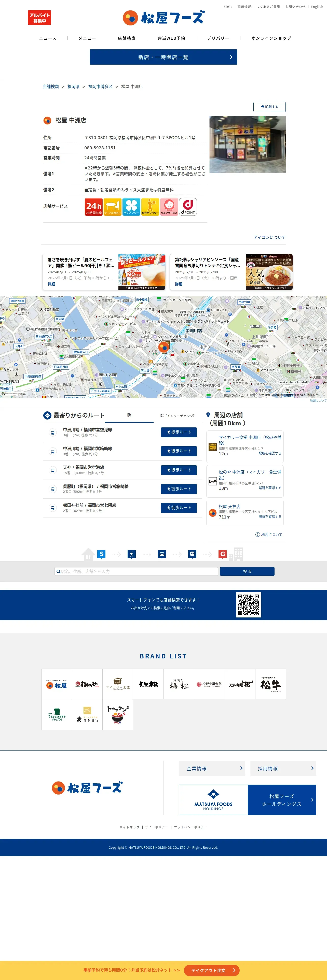This screenshot has width=327, height=980.
Task: Click 徒歩ルート for 呉服町 station
Action: (179, 489)
